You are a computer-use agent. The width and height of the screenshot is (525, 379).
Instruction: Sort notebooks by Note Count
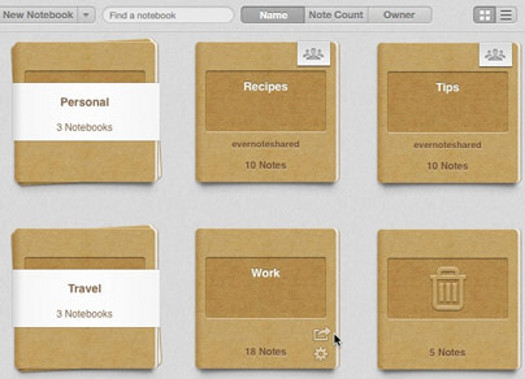(336, 15)
